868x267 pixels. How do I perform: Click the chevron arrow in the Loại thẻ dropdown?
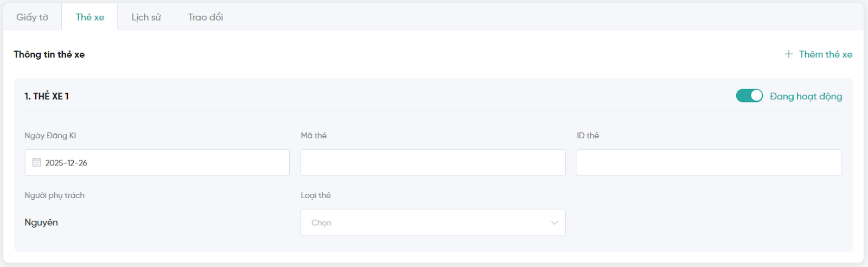point(554,223)
